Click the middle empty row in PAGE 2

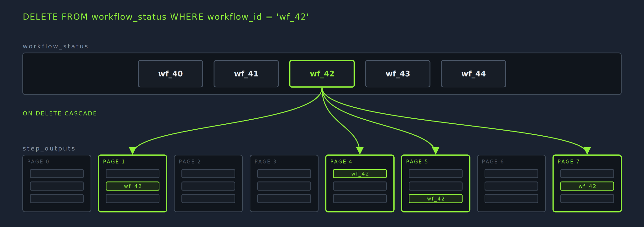pyautogui.click(x=208, y=186)
